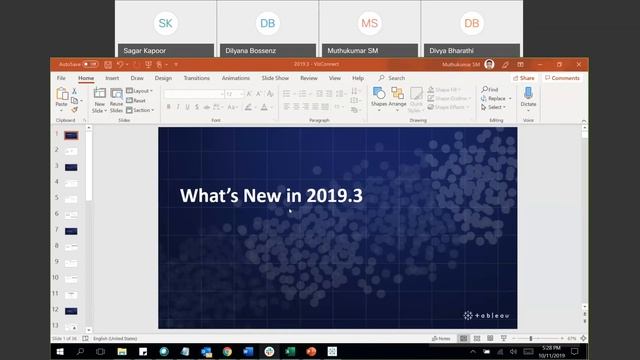640x360 pixels.
Task: Apply Italic formatting
Action: click(x=178, y=107)
